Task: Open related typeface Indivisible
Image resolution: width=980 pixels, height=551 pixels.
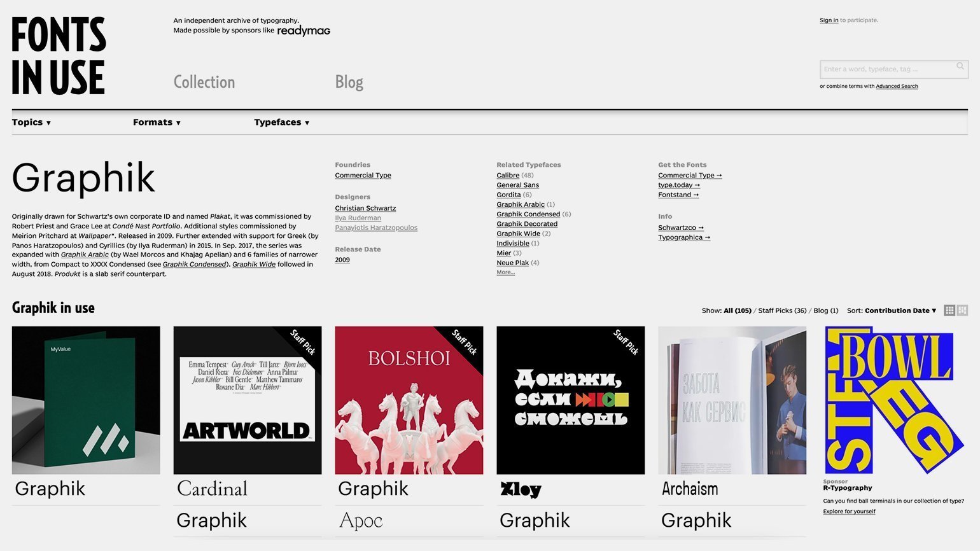Action: click(513, 243)
